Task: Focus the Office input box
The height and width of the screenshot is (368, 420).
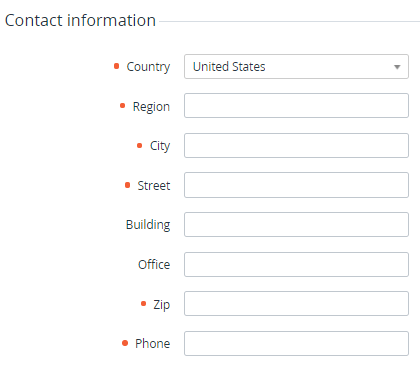Action: [296, 265]
